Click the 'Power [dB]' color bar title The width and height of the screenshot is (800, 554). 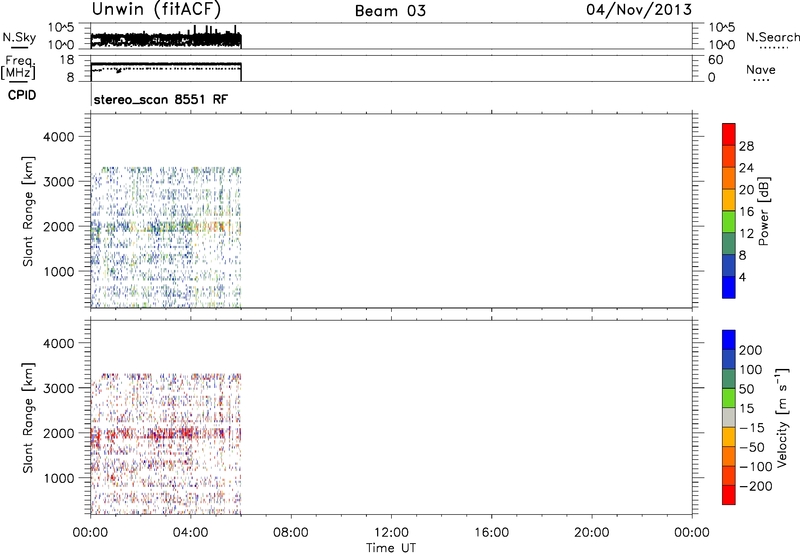pos(763,211)
